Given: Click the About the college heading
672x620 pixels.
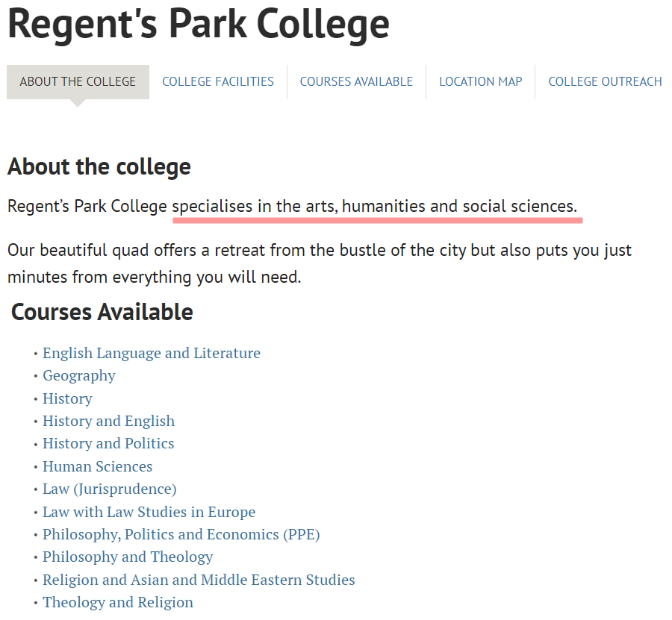Looking at the screenshot, I should 99,166.
